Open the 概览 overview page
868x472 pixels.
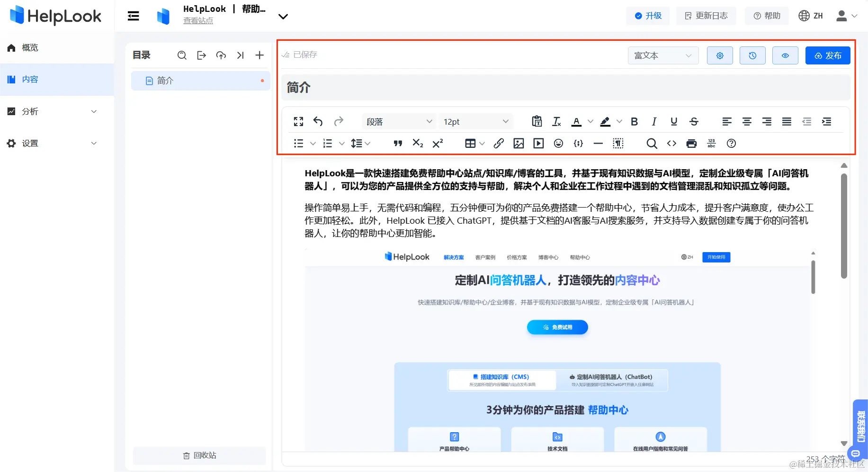[x=57, y=47]
